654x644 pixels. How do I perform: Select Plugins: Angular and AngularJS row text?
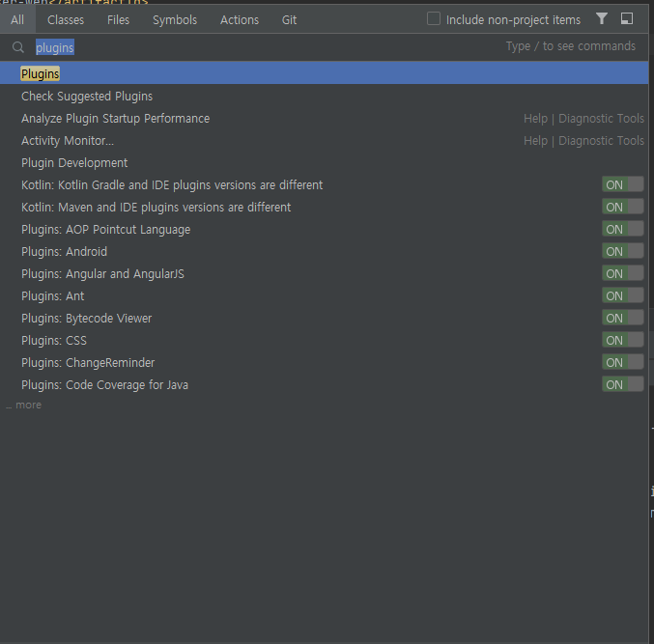pyautogui.click(x=102, y=273)
